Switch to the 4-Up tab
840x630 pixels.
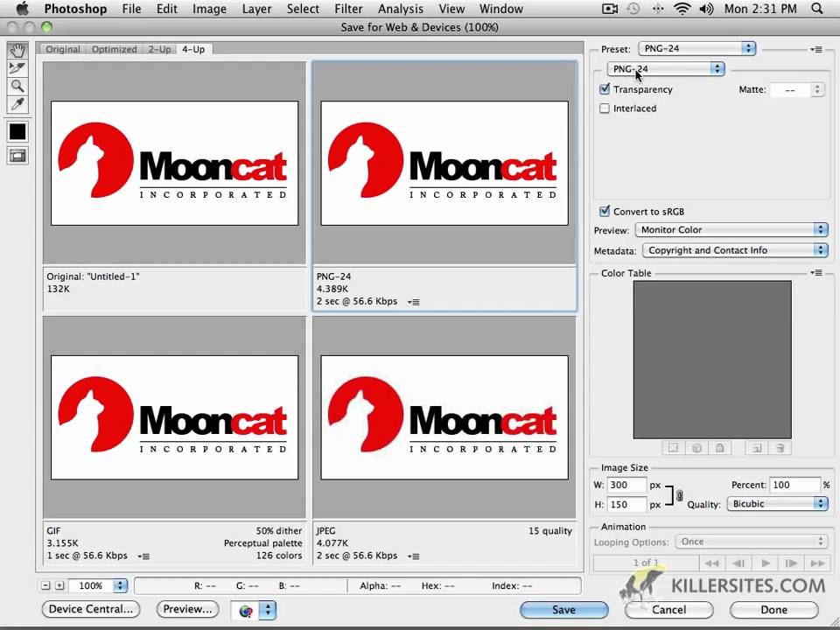tap(193, 49)
